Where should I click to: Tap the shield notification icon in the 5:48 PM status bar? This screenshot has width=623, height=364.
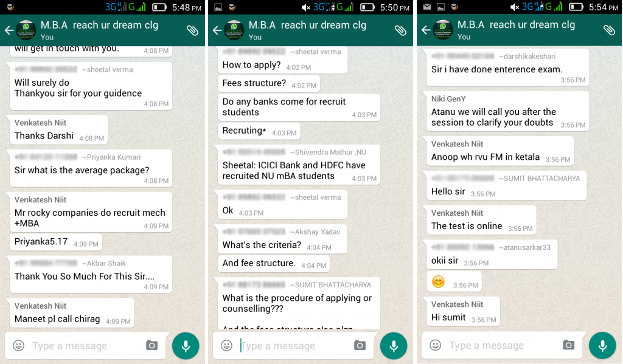tap(10, 7)
